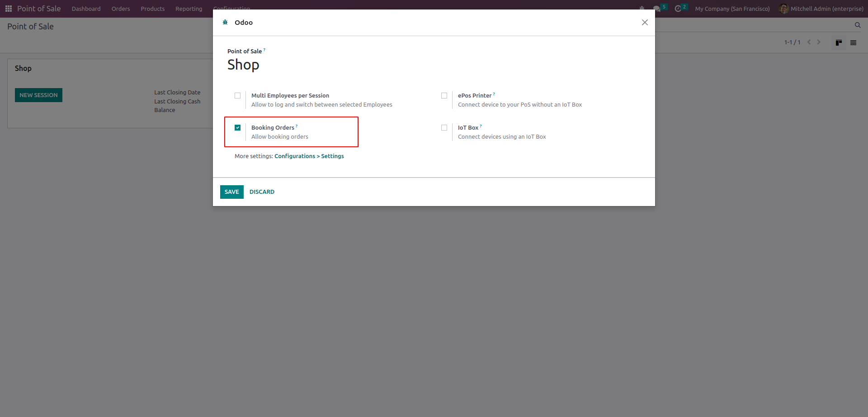Open the conversations icon with 5 badge

pos(657,9)
